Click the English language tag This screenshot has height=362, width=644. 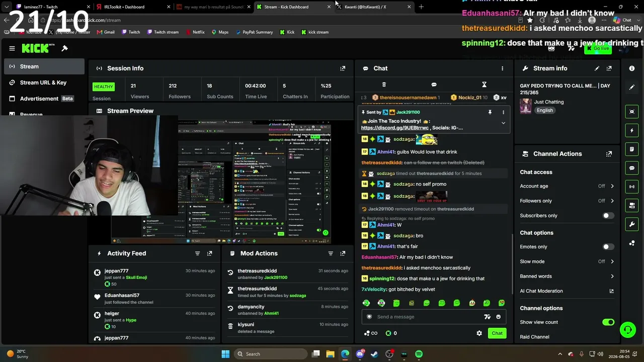(544, 111)
